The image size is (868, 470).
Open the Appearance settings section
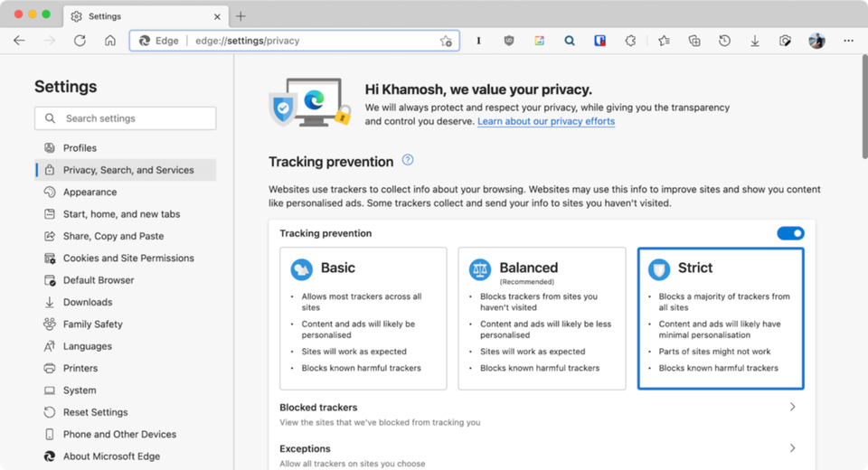click(x=126, y=193)
